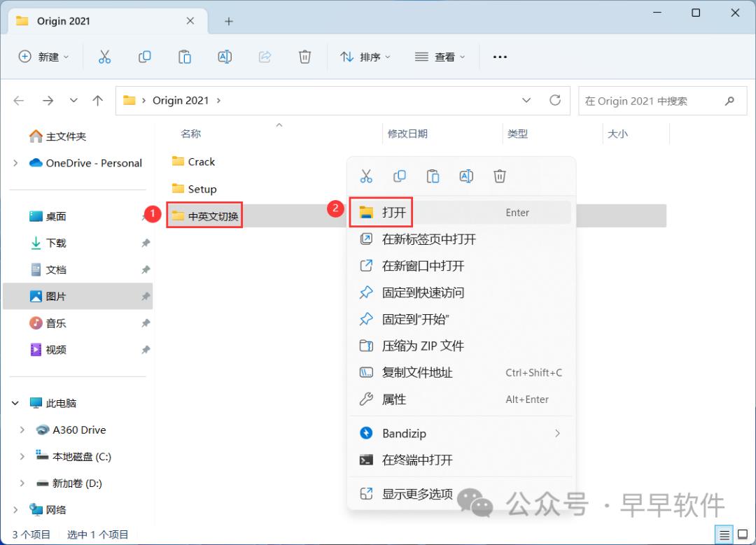Open the 排序 (Sort) options in the toolbar
Image resolution: width=756 pixels, height=545 pixels.
tap(365, 57)
